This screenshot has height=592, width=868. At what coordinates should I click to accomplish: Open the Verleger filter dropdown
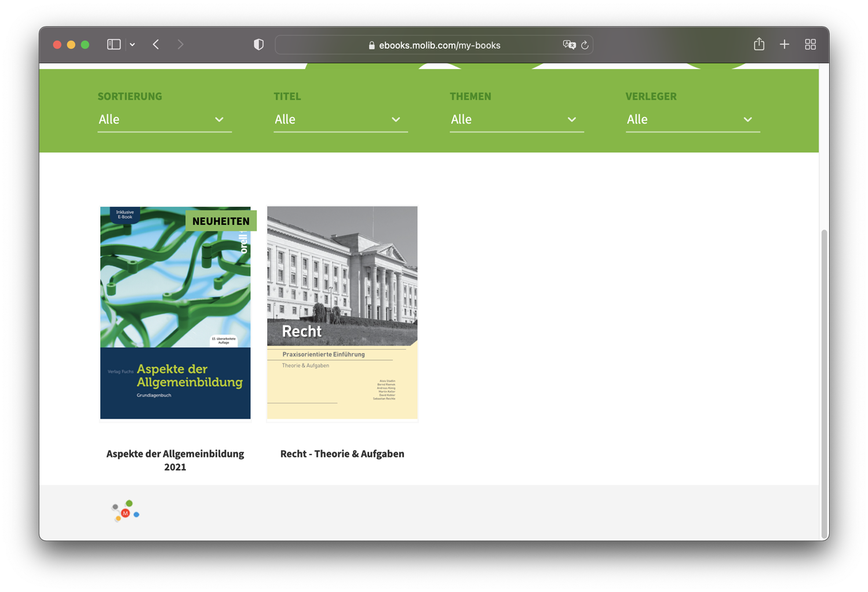[x=692, y=119]
